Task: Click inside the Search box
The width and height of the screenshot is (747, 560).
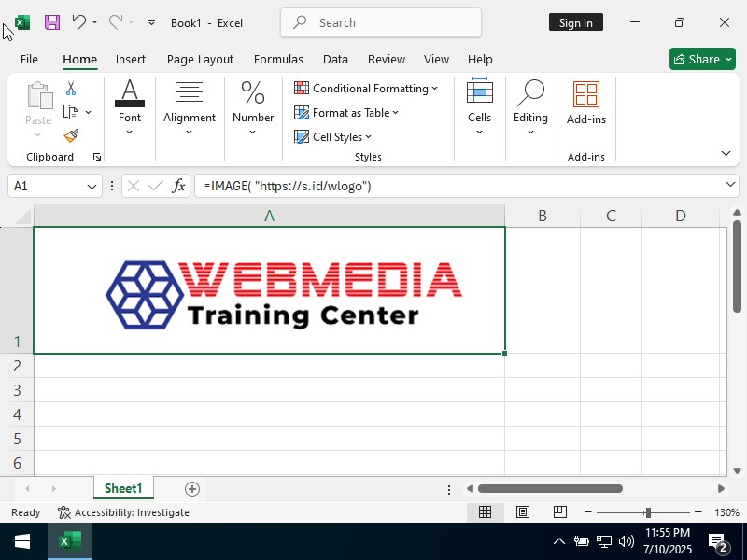Action: tap(381, 22)
